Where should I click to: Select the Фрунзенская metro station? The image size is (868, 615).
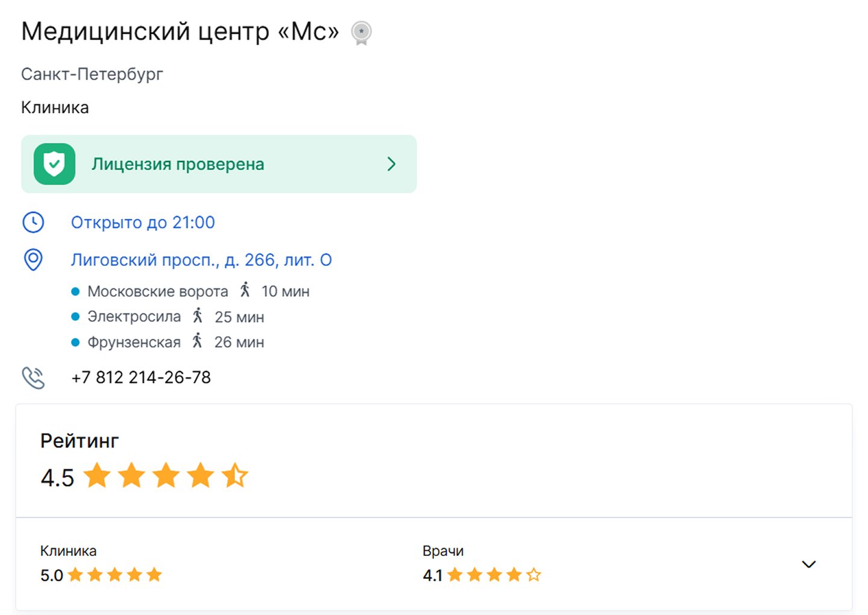134,342
